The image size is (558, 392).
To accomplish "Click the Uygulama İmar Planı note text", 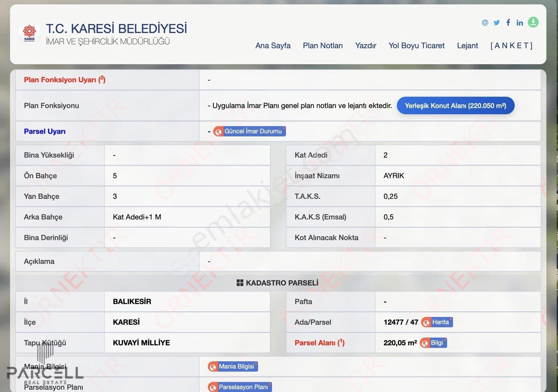I will tap(300, 106).
